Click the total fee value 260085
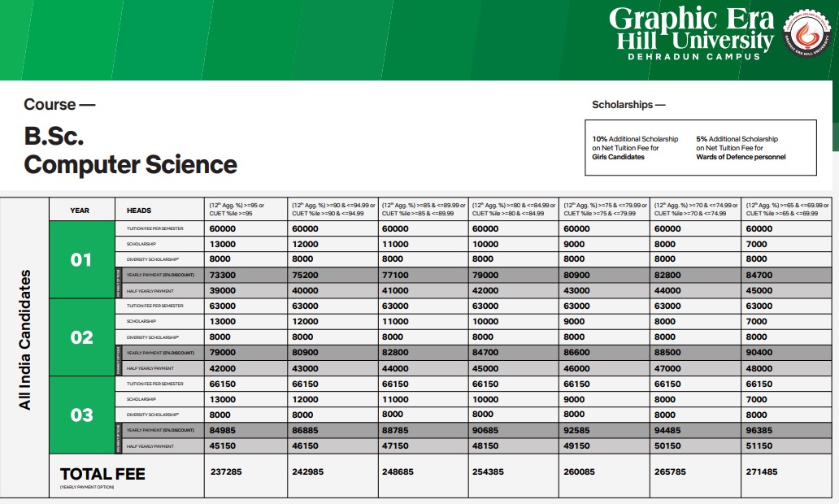 (579, 472)
